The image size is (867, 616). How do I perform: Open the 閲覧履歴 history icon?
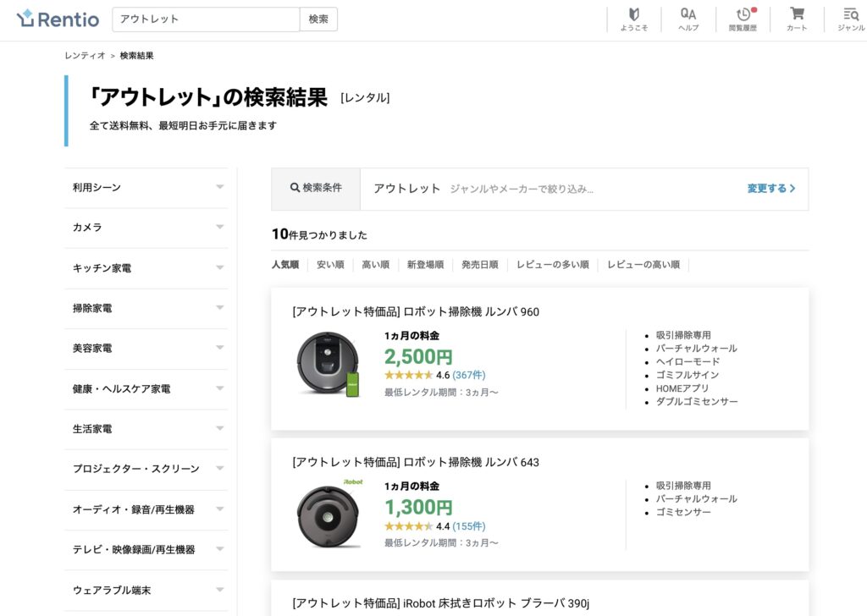click(743, 19)
